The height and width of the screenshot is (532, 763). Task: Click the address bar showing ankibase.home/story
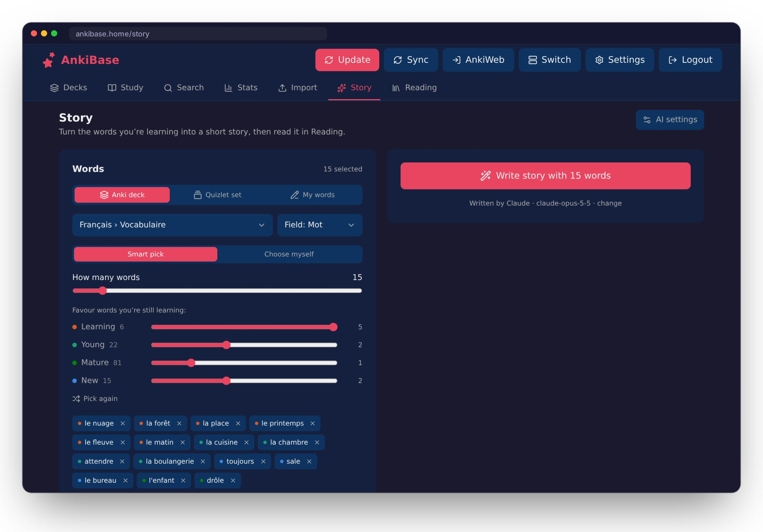click(198, 34)
